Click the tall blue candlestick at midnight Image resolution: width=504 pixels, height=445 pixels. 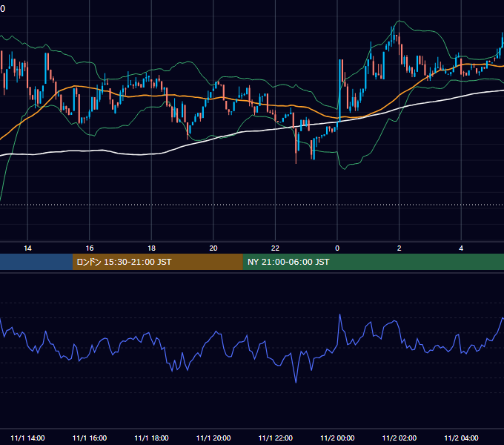339,90
